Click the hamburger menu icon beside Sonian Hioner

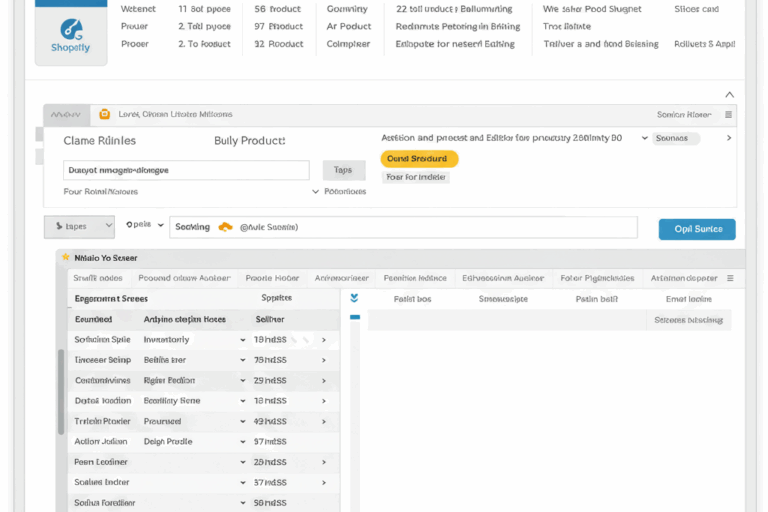coord(728,114)
